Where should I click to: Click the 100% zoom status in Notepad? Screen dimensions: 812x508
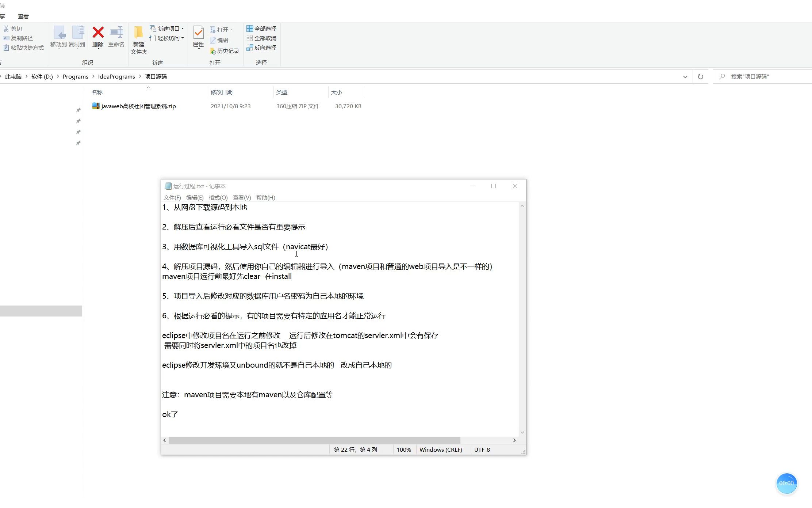(404, 450)
